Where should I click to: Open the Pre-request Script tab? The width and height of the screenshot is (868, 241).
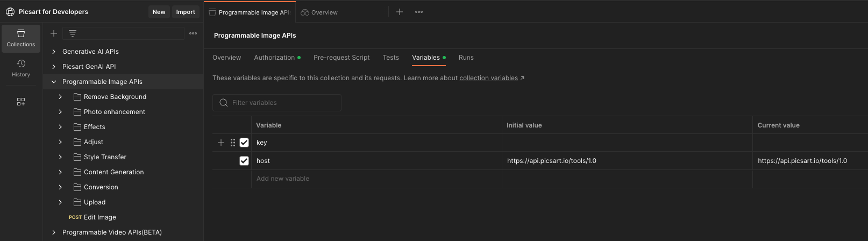[x=341, y=58]
